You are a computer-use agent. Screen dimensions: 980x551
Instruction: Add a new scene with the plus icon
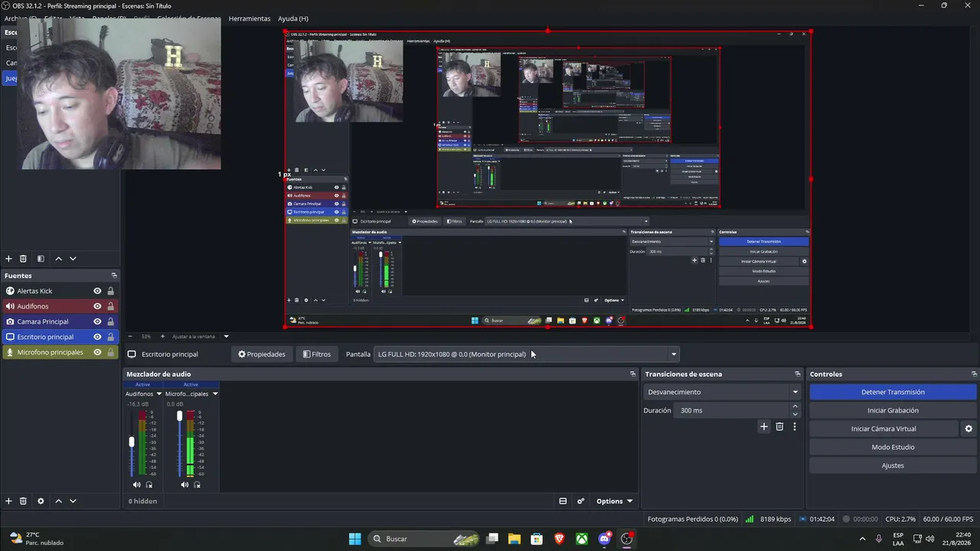tap(8, 259)
